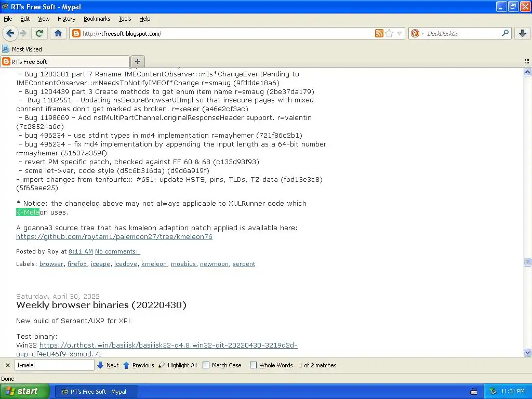Viewport: 532px width, 399px height.
Task: Open the View menu
Action: [x=44, y=19]
